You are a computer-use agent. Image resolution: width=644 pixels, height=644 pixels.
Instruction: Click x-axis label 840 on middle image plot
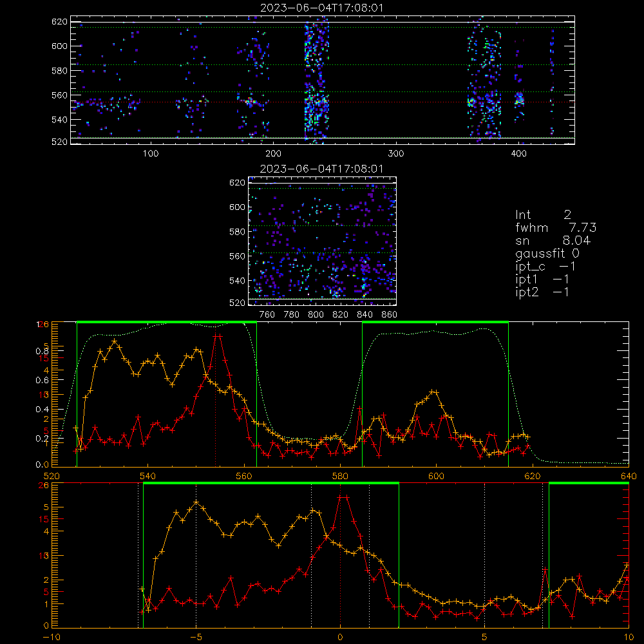coord(365,315)
